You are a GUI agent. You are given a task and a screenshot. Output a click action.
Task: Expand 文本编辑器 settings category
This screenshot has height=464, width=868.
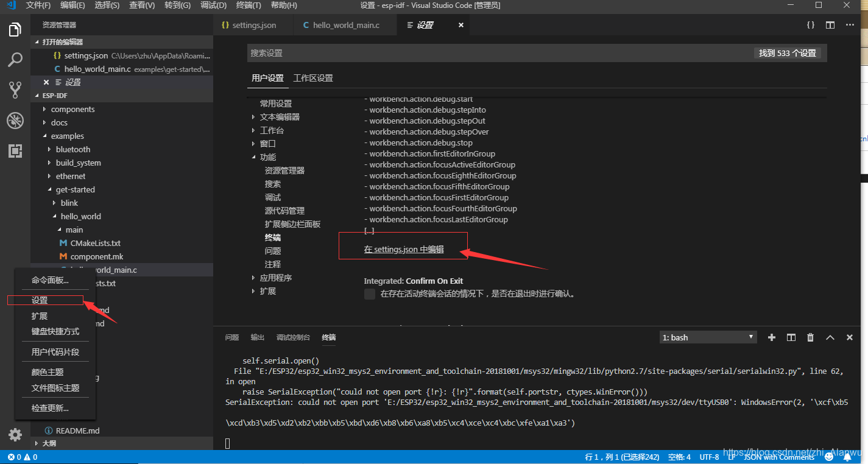coord(280,117)
